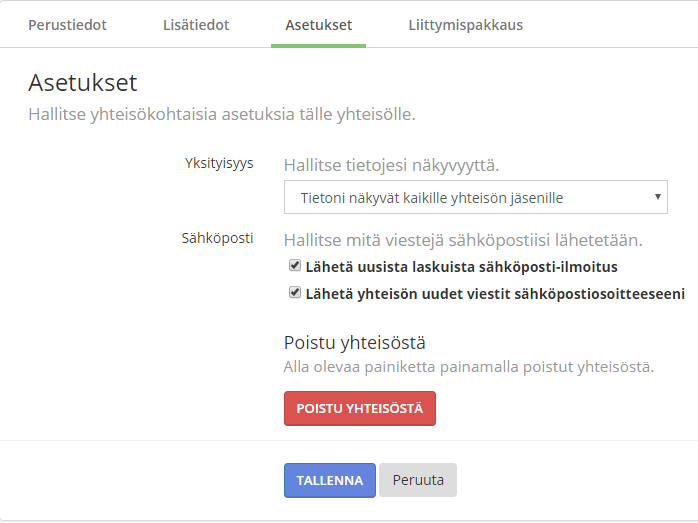Viewport: 698px width, 523px height.
Task: Open the Perustiedot tab
Action: pos(67,24)
